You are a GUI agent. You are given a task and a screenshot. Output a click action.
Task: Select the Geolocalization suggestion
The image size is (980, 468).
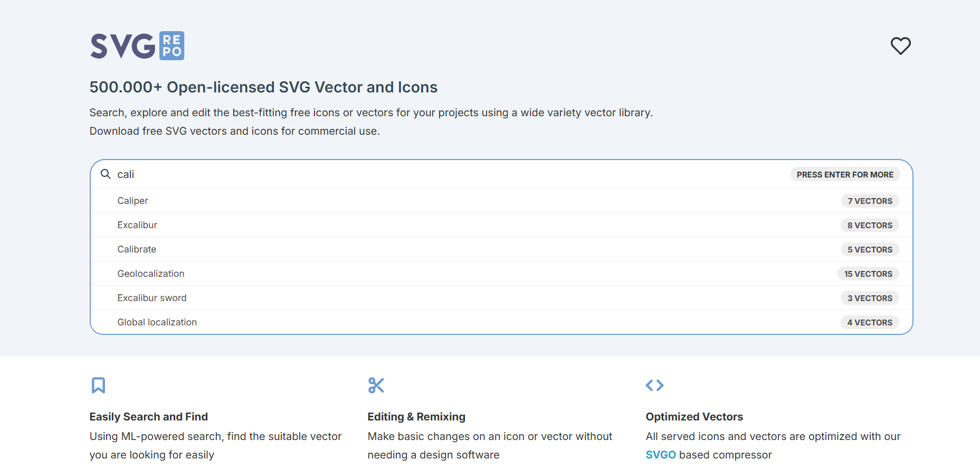pos(151,274)
